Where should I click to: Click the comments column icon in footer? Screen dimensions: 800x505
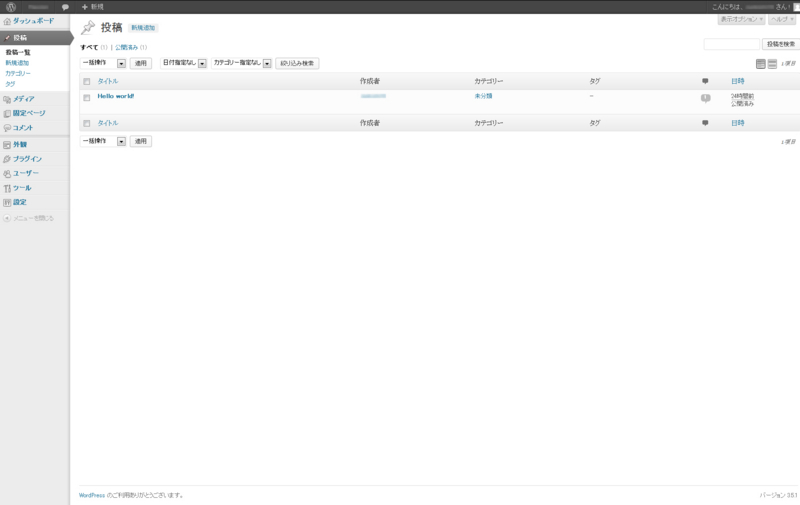(x=705, y=123)
